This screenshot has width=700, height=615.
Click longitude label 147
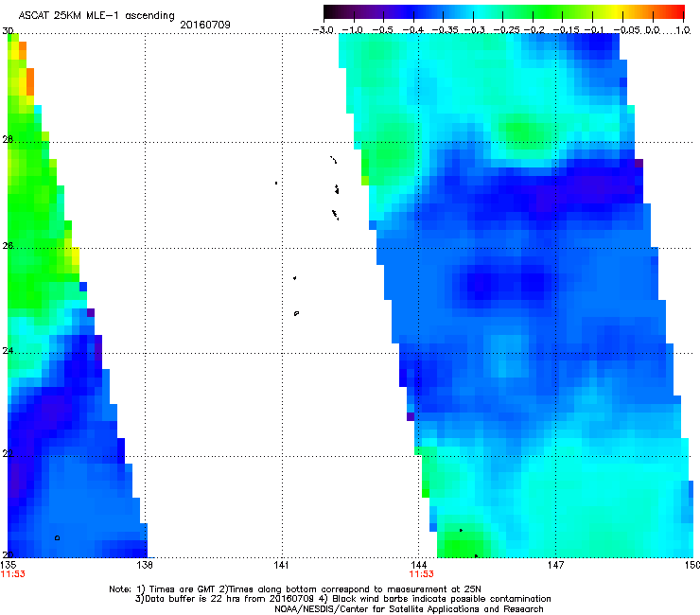[555, 565]
